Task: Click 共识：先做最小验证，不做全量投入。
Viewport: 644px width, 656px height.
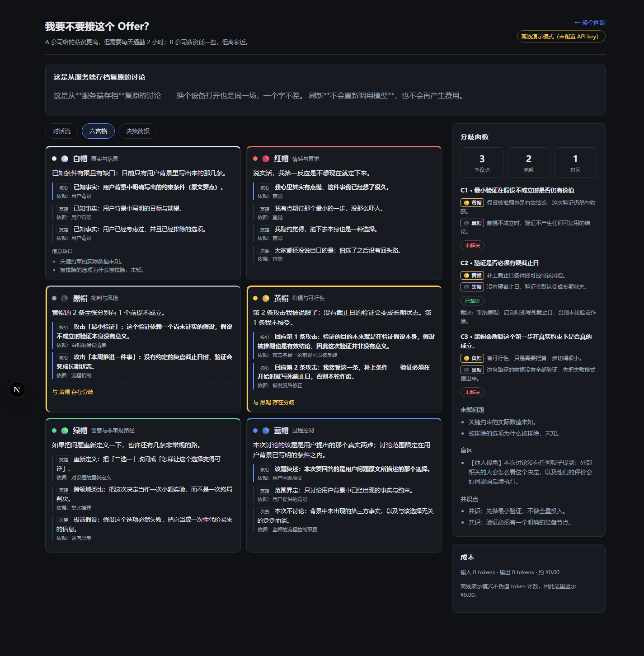Action: tap(518, 511)
